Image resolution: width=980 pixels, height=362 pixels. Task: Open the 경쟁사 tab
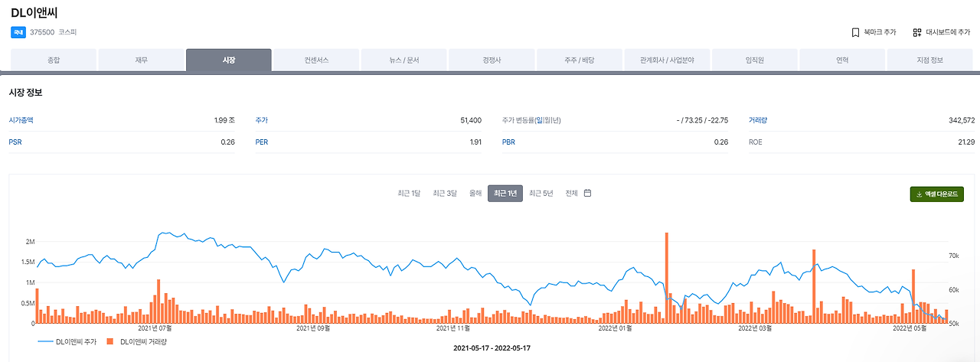coord(492,60)
